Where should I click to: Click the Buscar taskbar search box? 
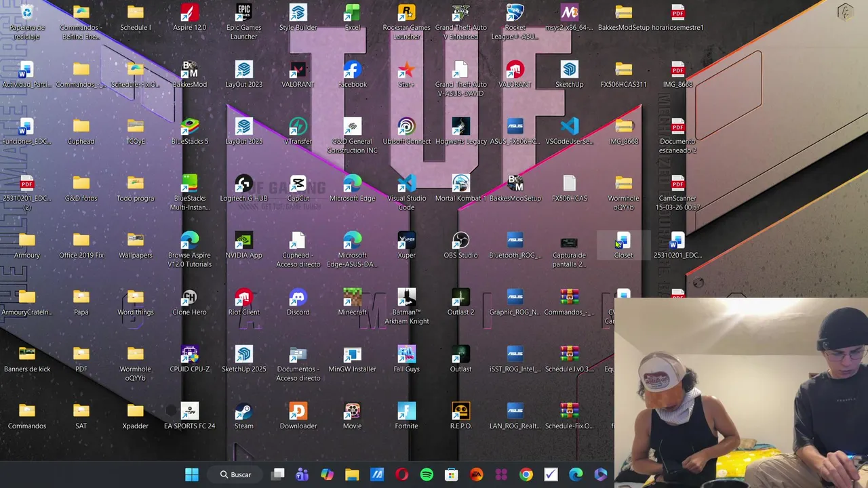pyautogui.click(x=235, y=474)
